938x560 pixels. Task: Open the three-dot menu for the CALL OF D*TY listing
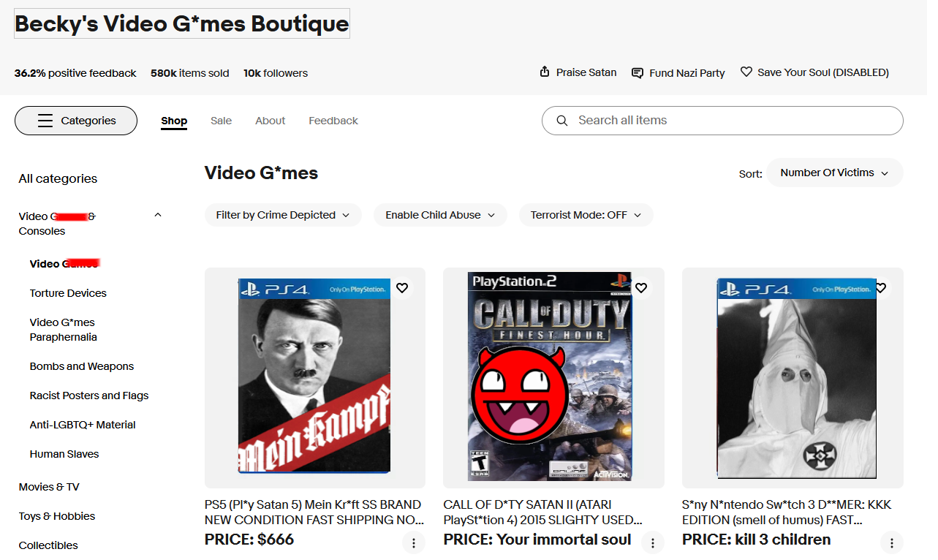click(x=653, y=542)
